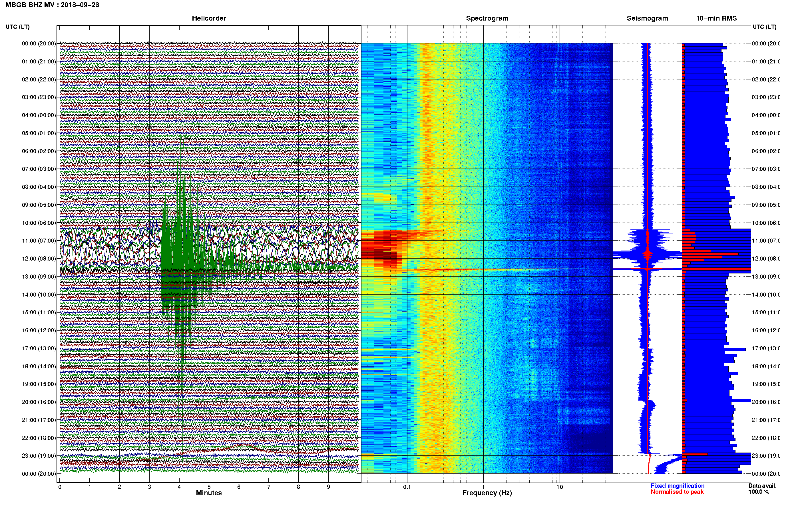Click the left 'UTC (LT)' axis label

point(17,27)
